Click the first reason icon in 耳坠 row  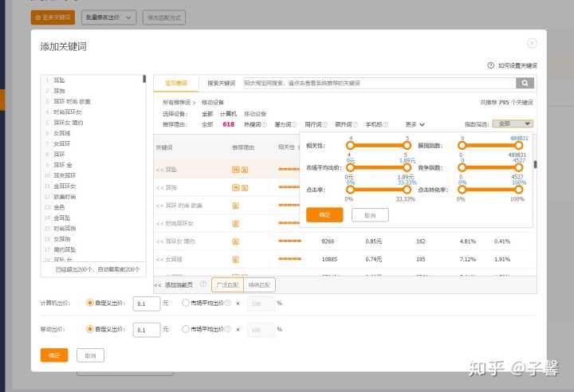235,170
